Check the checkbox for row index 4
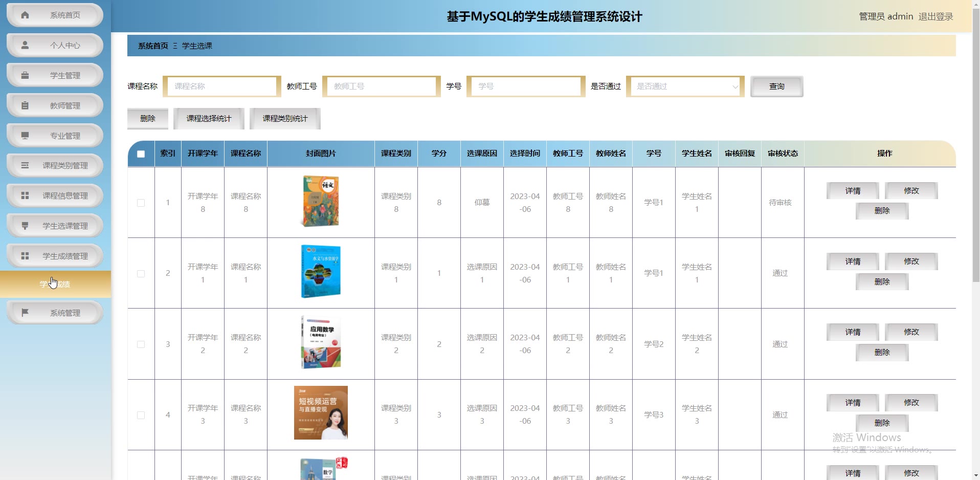Screen dimensions: 980x480 [141, 415]
